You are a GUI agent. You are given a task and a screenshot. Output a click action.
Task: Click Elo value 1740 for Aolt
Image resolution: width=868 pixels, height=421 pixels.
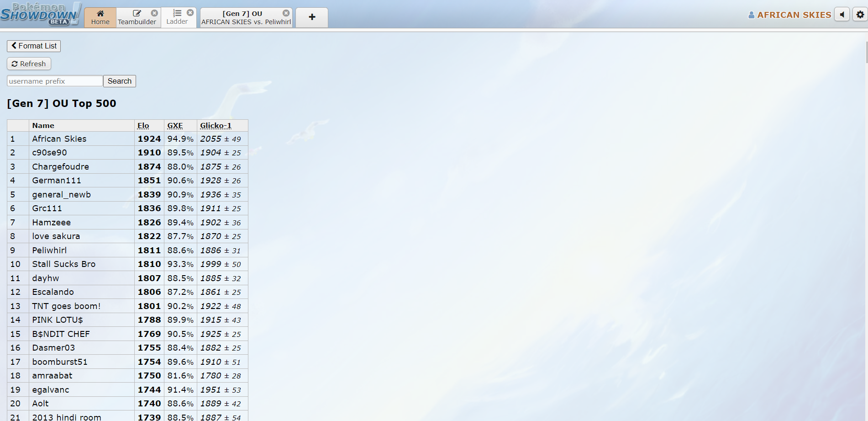149,404
